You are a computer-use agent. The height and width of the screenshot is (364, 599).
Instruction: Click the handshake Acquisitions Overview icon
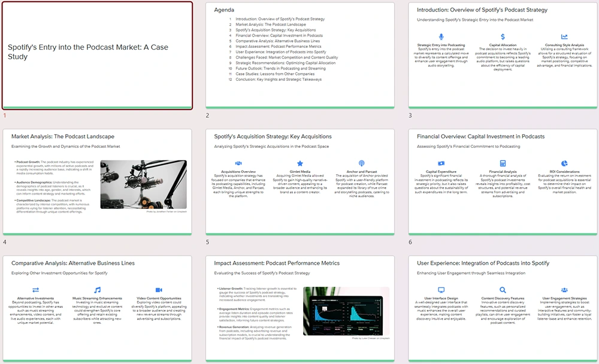coord(238,163)
